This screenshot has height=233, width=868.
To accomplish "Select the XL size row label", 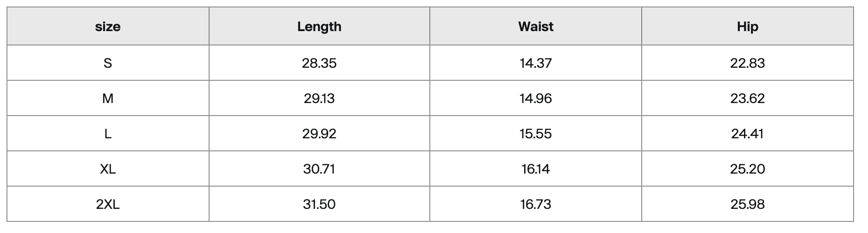I will pyautogui.click(x=108, y=168).
